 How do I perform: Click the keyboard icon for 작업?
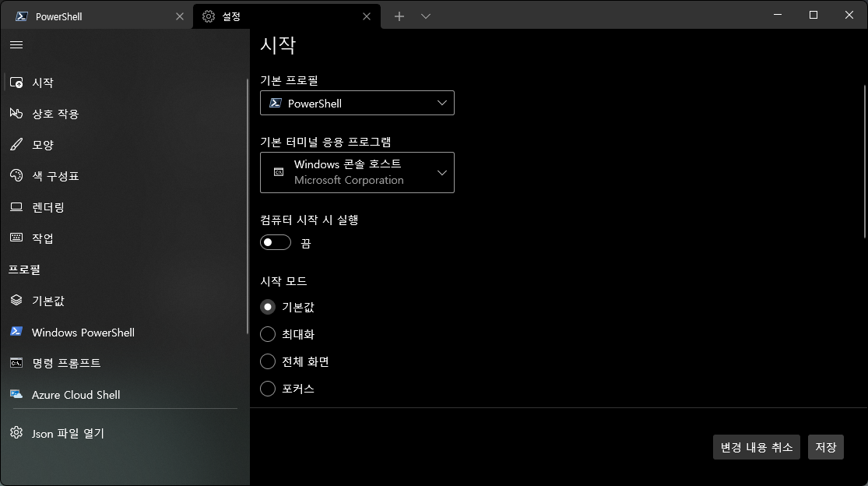click(16, 238)
